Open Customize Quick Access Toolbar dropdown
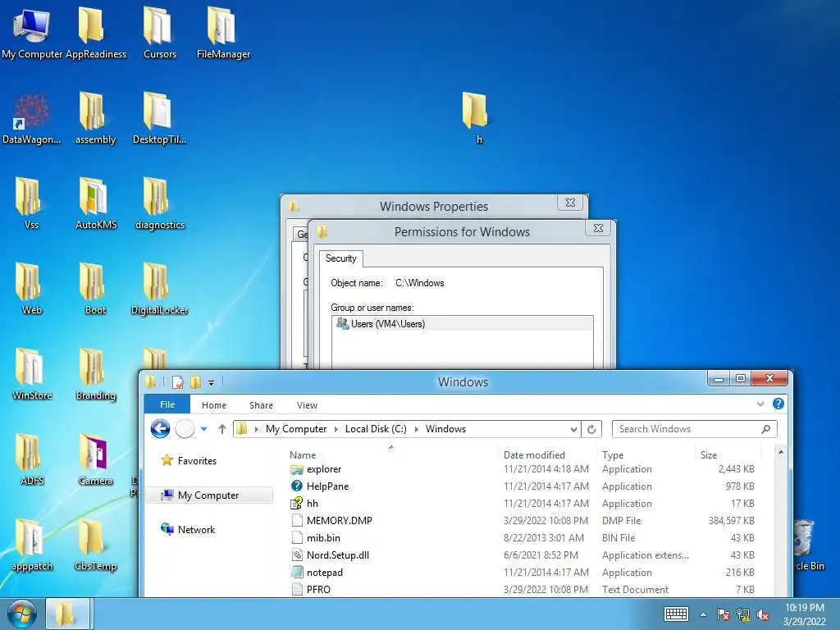Image resolution: width=840 pixels, height=630 pixels. [211, 382]
